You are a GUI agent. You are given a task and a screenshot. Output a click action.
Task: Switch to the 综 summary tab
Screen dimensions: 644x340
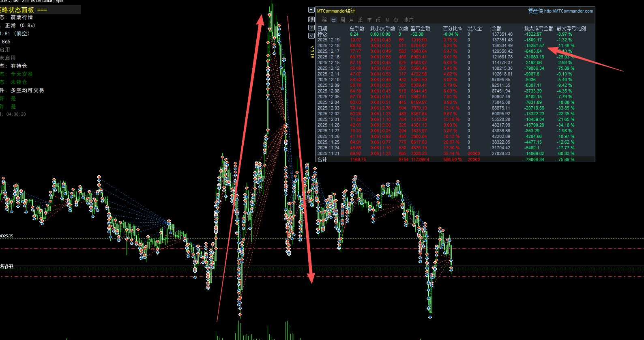coord(324,20)
